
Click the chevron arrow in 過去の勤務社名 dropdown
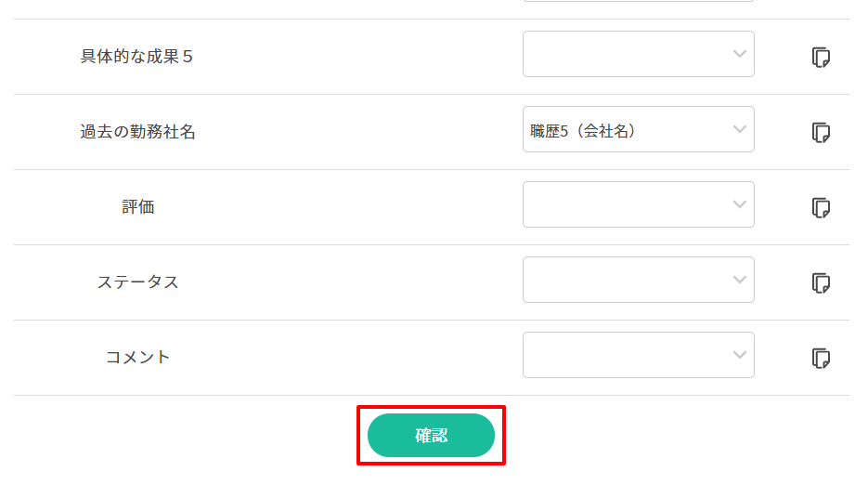point(739,129)
